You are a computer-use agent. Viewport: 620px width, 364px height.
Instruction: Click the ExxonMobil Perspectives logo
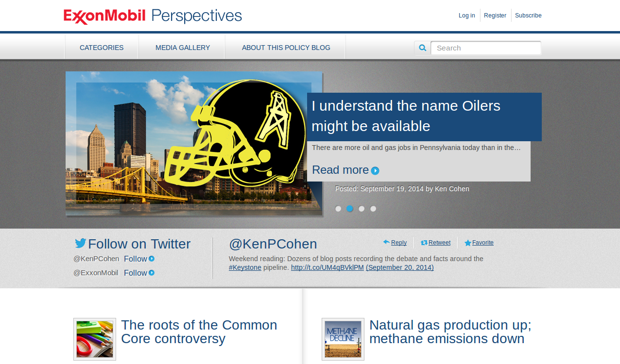click(153, 16)
